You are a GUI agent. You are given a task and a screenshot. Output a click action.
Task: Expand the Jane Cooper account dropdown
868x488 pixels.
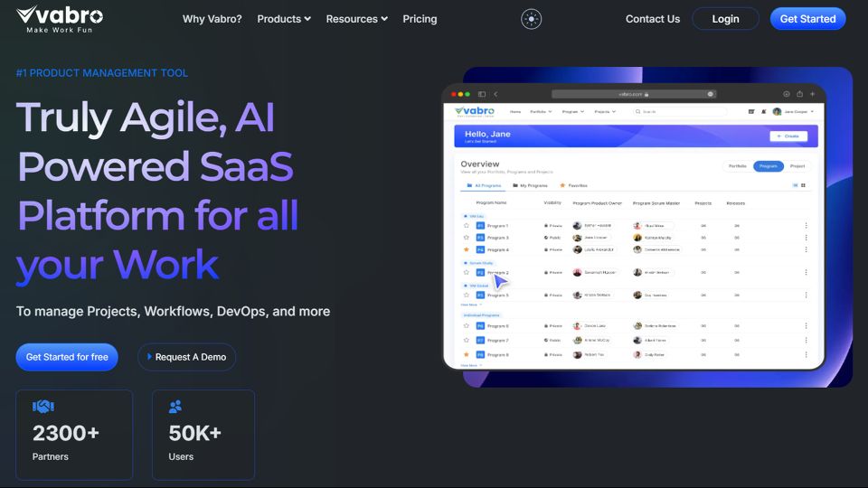794,112
